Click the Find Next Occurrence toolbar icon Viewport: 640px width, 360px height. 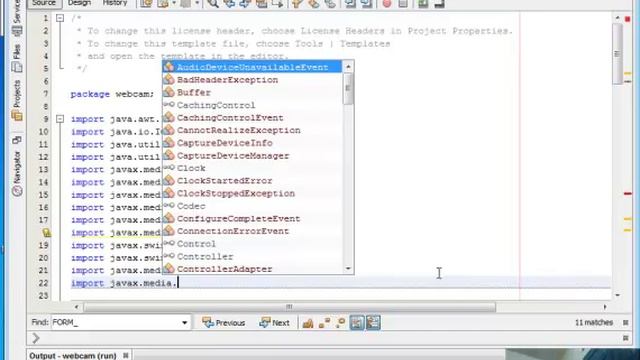(245, 4)
